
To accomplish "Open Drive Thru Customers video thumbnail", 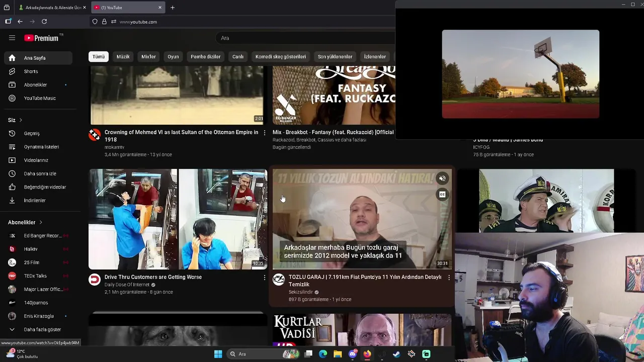I will [x=178, y=219].
